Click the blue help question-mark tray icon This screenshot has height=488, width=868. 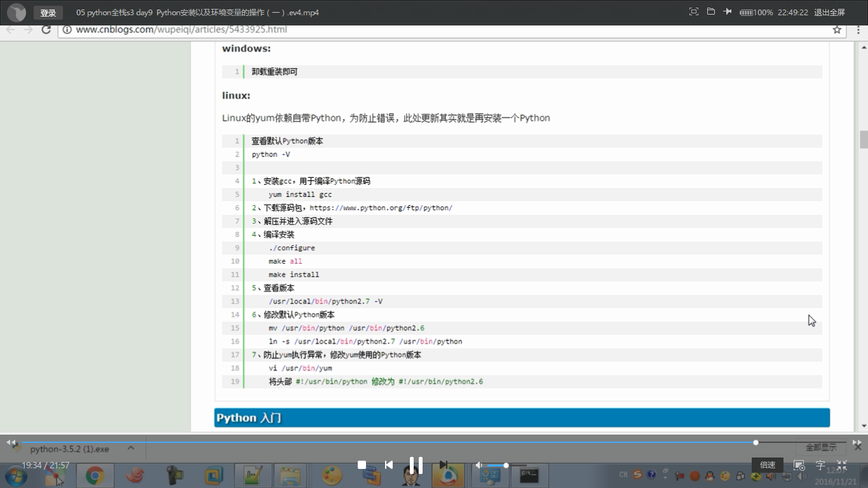pos(651,475)
